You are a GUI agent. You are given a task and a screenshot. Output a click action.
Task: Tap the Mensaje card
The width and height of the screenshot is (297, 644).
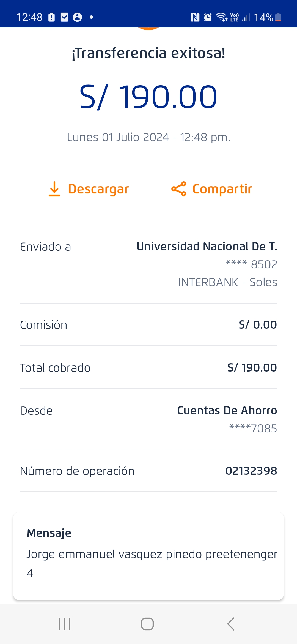(148, 556)
